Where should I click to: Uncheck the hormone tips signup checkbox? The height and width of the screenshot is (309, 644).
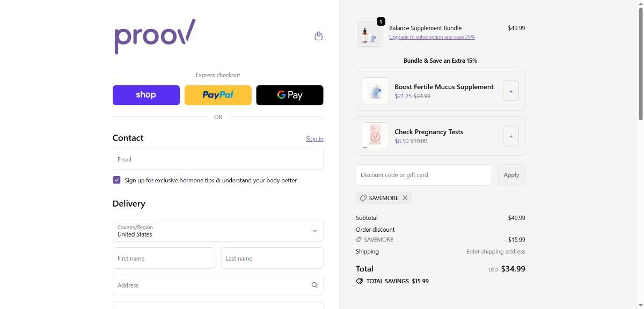click(116, 180)
